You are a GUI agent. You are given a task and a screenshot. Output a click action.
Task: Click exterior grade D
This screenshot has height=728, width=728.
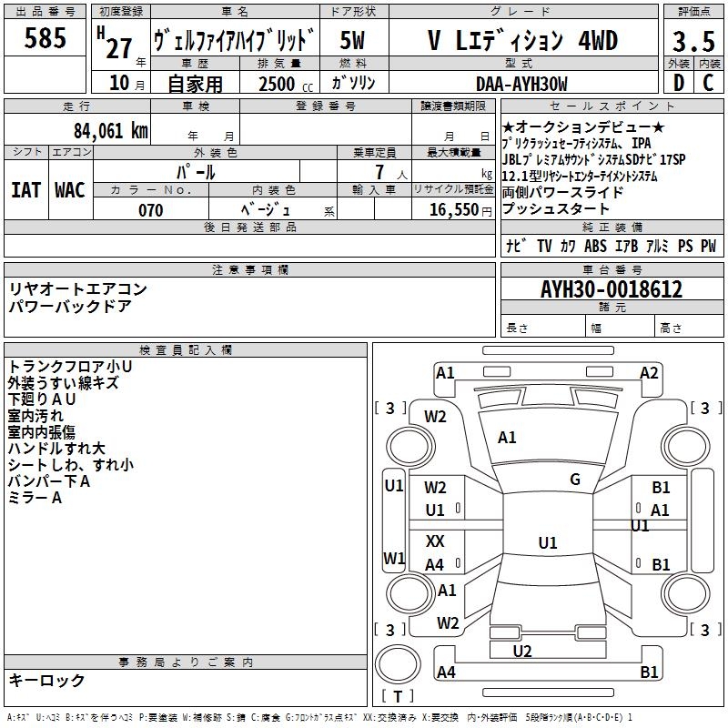tap(679, 83)
